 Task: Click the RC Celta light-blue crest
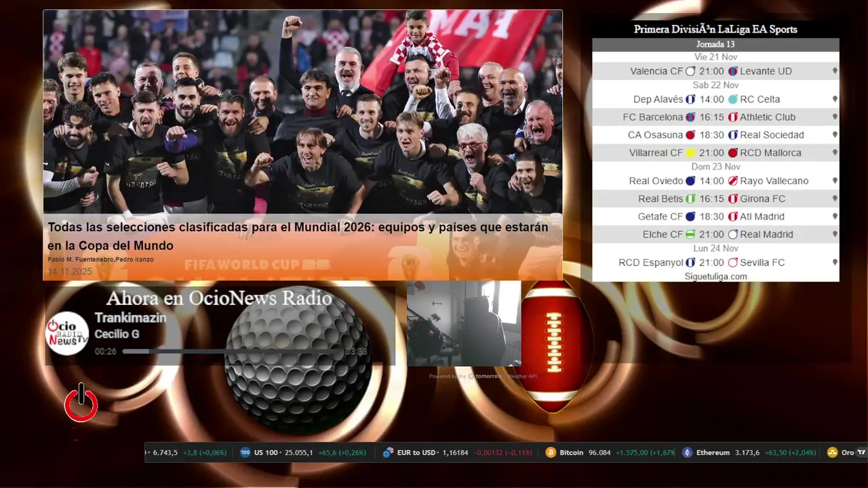(733, 99)
